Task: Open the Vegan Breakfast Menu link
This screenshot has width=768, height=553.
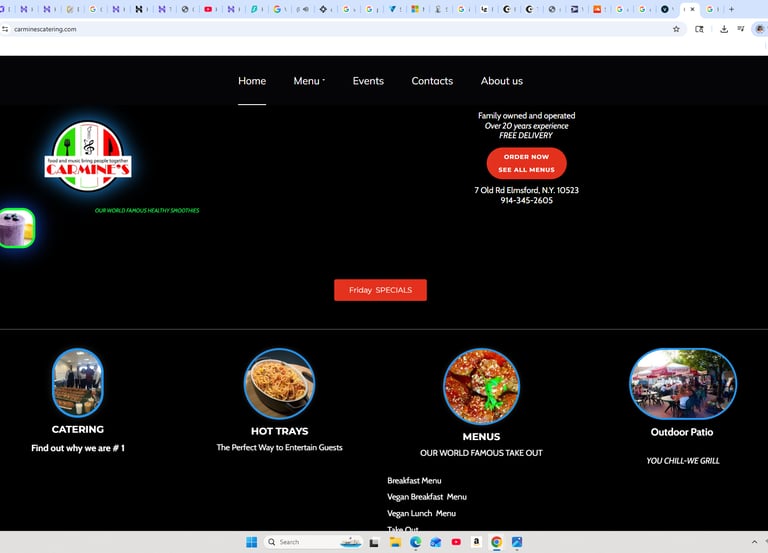Action: 427,497
